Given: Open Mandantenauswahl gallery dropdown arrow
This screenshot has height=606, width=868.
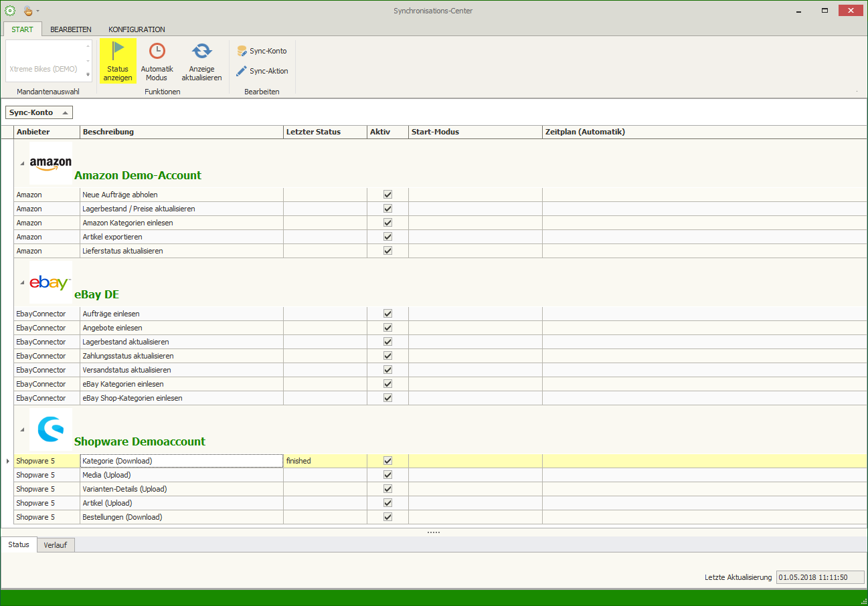Looking at the screenshot, I should [x=88, y=74].
